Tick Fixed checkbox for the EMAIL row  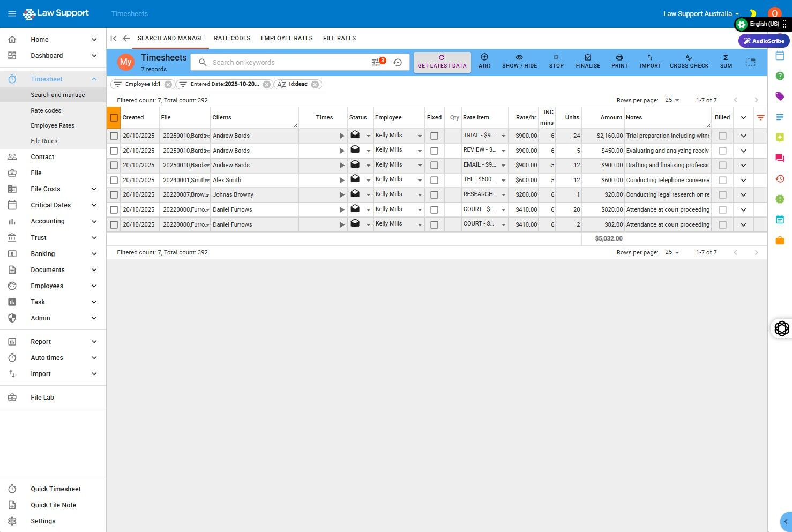point(434,166)
